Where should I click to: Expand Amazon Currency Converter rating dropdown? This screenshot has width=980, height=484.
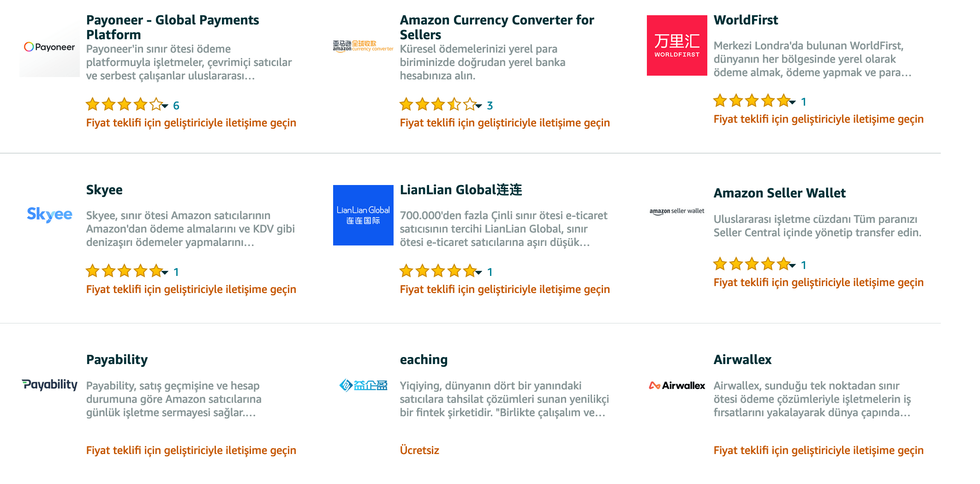(479, 106)
